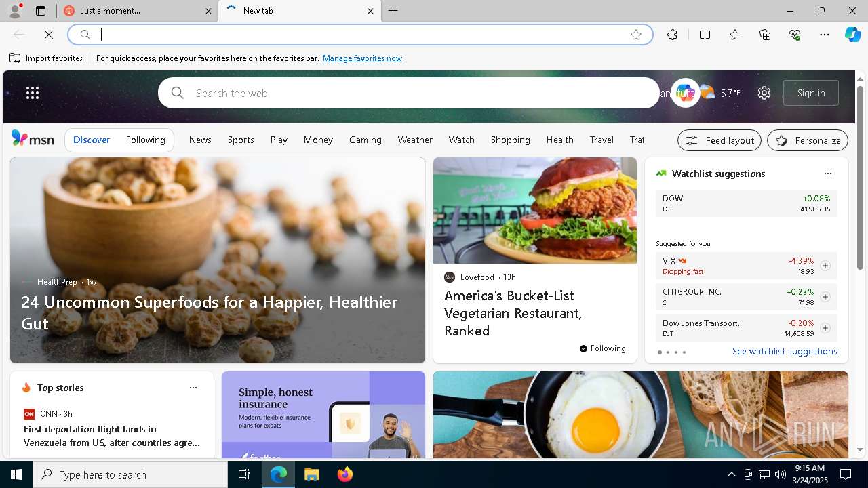Click Import favorites button
Viewport: 868px width, 488px height.
coord(46,58)
